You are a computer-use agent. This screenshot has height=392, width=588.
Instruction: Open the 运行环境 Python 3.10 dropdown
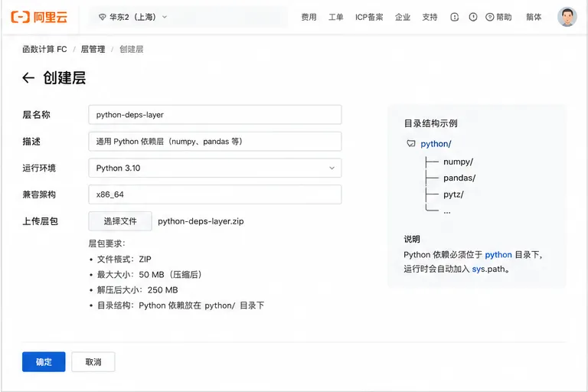tap(215, 168)
